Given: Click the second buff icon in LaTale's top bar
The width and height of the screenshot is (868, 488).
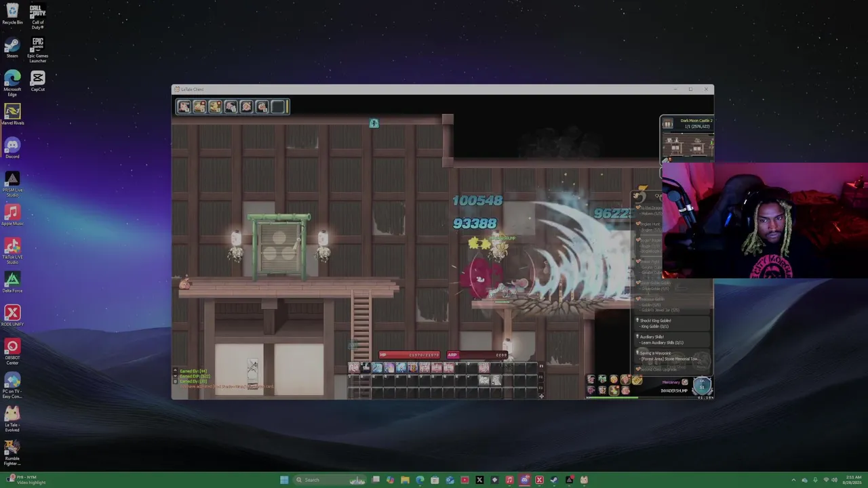Looking at the screenshot, I should pyautogui.click(x=199, y=106).
